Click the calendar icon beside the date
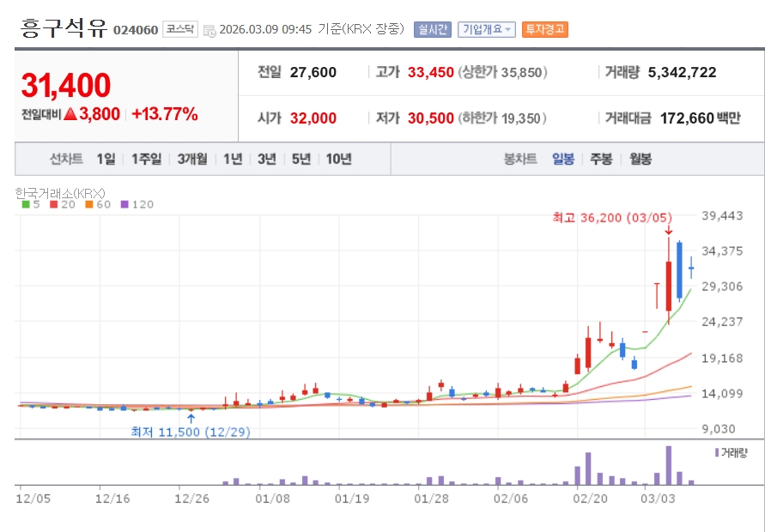This screenshot has width=765, height=532. point(209,30)
